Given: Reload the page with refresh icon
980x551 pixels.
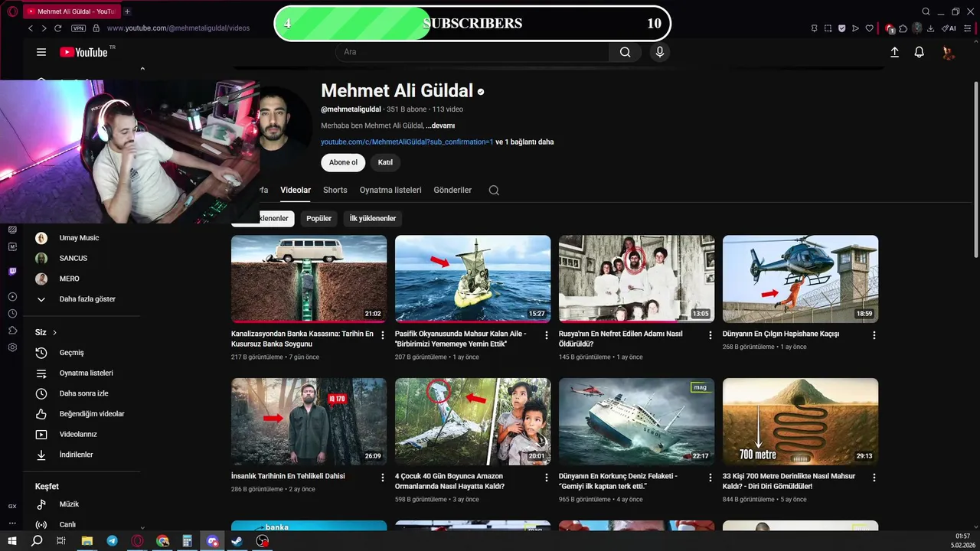Looking at the screenshot, I should (58, 28).
